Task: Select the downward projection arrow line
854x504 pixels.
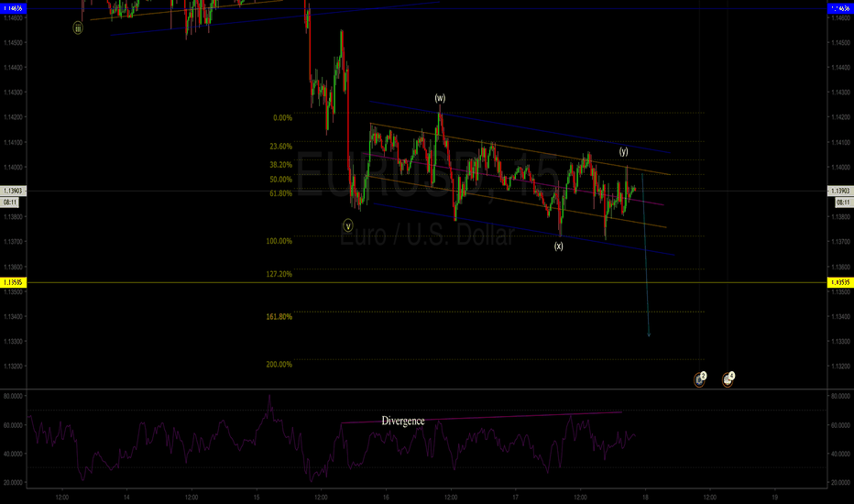Action: [646, 256]
